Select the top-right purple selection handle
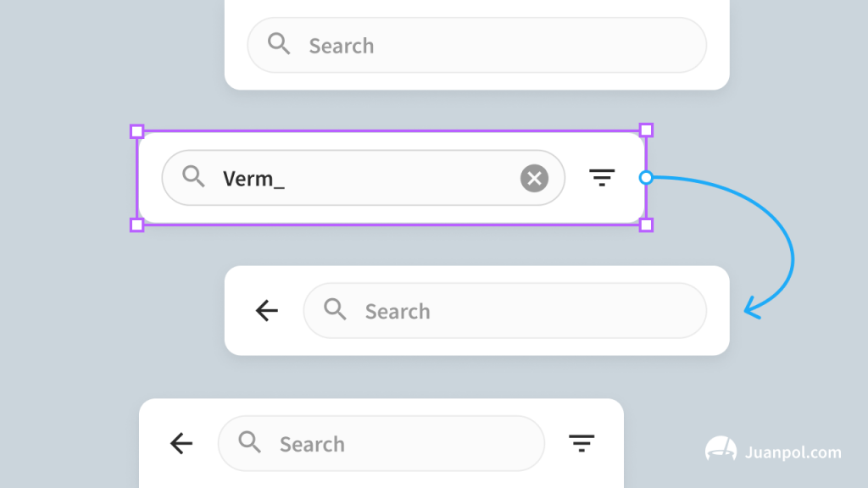 point(646,130)
